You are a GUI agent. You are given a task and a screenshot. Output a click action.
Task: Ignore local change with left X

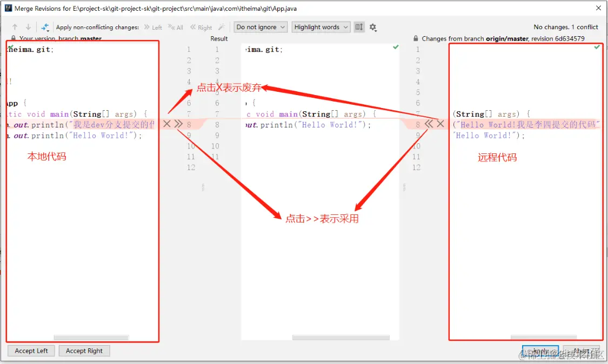point(167,124)
